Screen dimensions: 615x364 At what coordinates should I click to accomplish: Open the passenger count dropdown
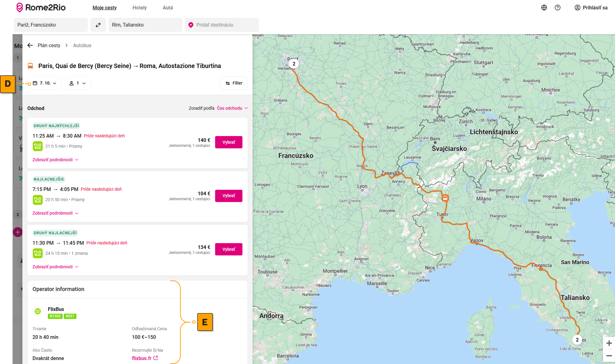[77, 83]
